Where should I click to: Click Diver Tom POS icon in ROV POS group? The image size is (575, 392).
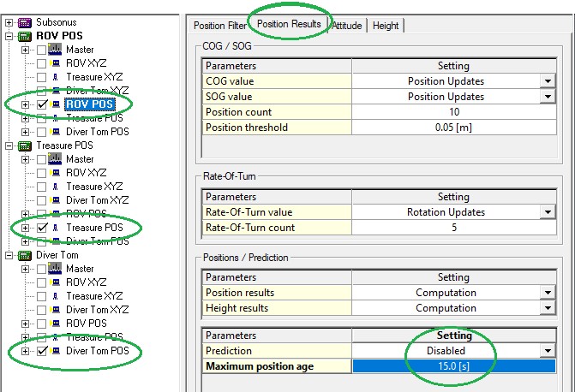(x=56, y=132)
